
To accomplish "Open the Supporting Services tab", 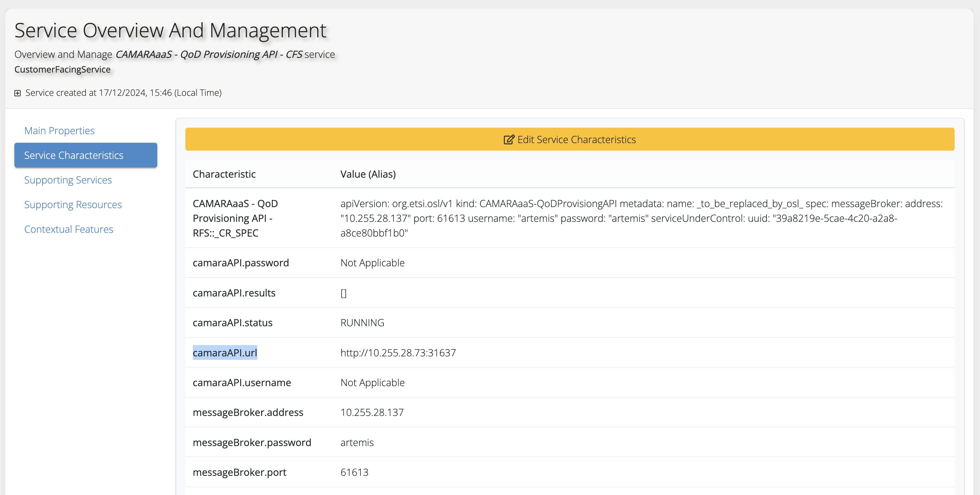I will pos(68,180).
